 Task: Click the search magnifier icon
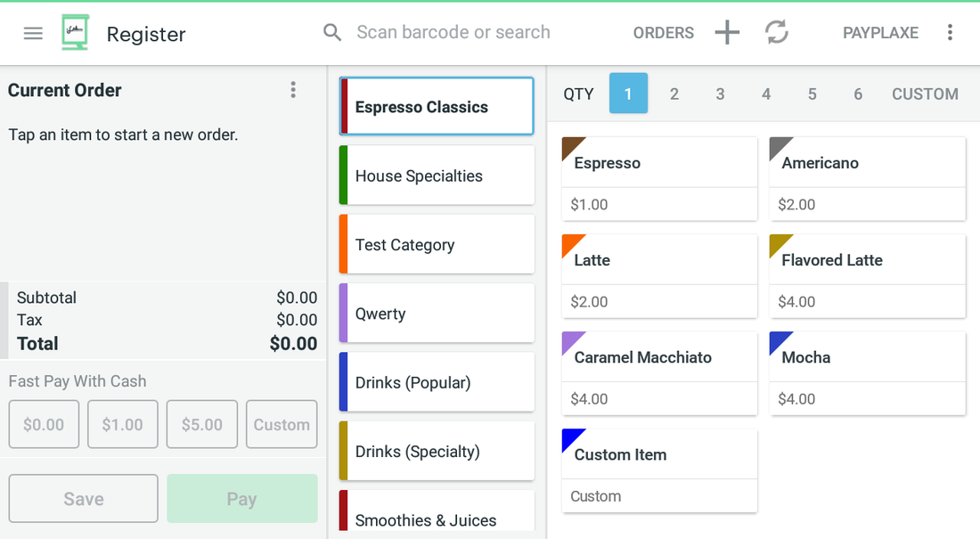[x=332, y=32]
